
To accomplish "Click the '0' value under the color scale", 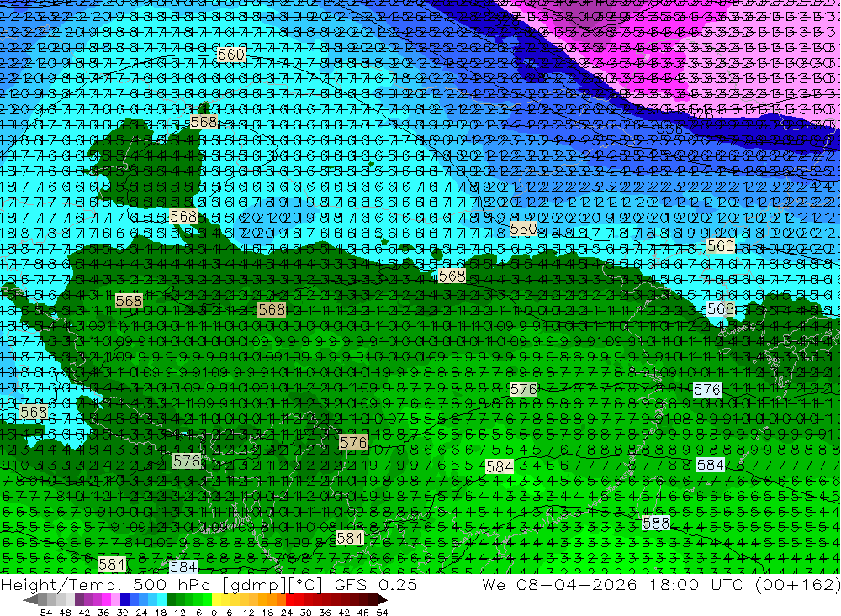I will [x=214, y=613].
